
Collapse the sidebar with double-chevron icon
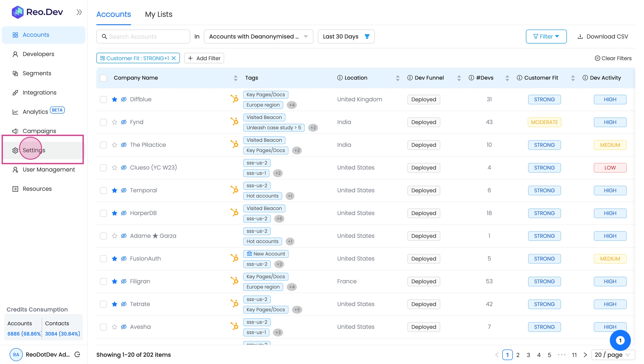tap(79, 12)
